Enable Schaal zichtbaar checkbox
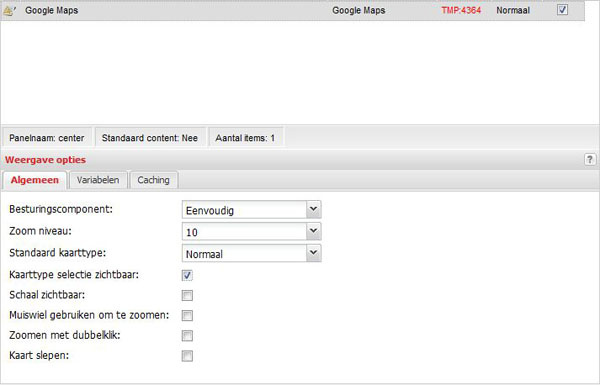The height and width of the screenshot is (385, 600). [187, 295]
